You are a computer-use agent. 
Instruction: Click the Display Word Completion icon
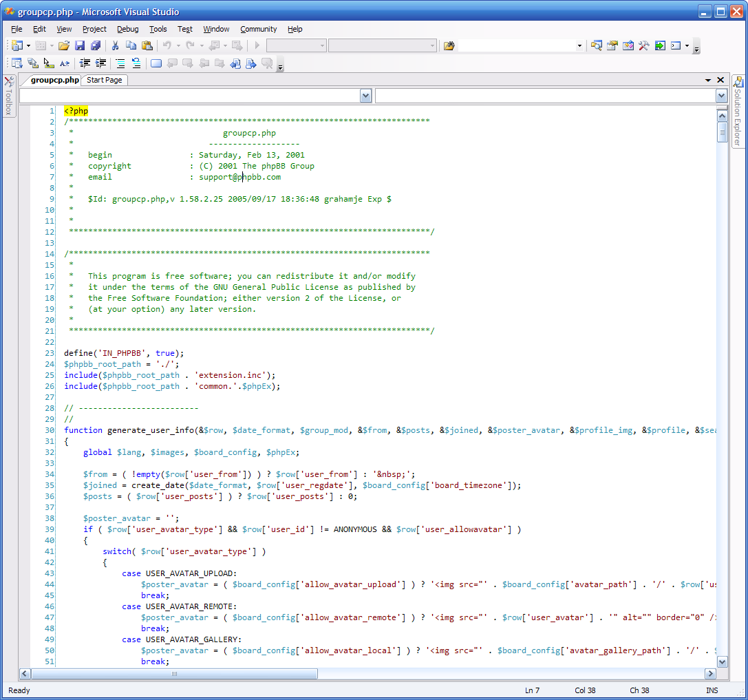[65, 63]
